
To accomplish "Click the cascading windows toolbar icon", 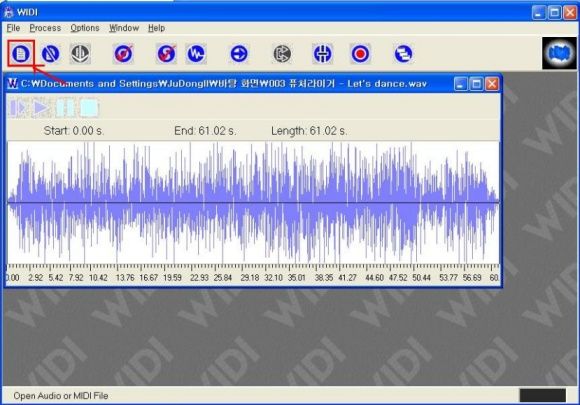I will pos(403,54).
